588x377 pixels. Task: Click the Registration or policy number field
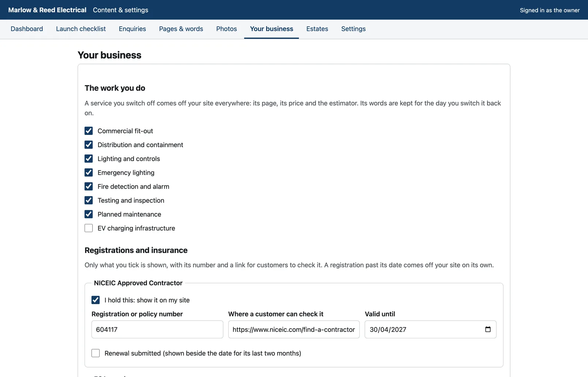tap(157, 329)
